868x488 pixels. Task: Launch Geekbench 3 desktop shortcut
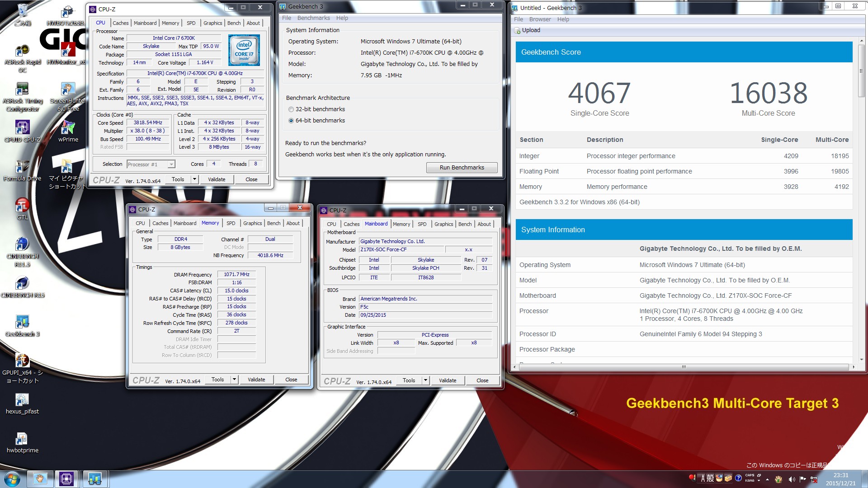22,326
